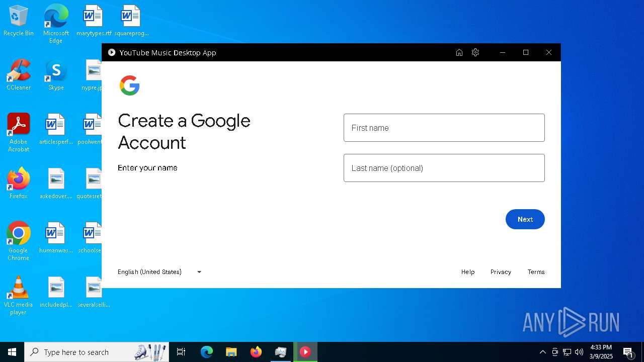The width and height of the screenshot is (644, 362).
Task: Select the includedpl desktop image file
Action: [x=56, y=293]
